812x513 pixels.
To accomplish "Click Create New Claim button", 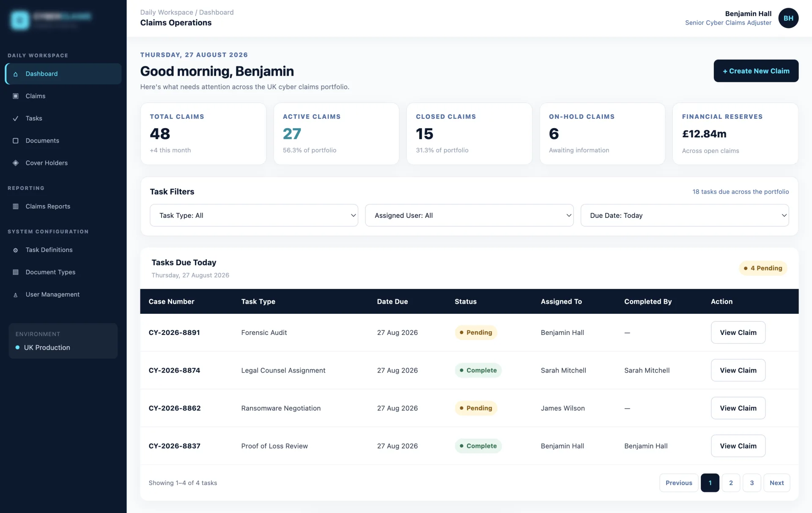I will tap(756, 71).
